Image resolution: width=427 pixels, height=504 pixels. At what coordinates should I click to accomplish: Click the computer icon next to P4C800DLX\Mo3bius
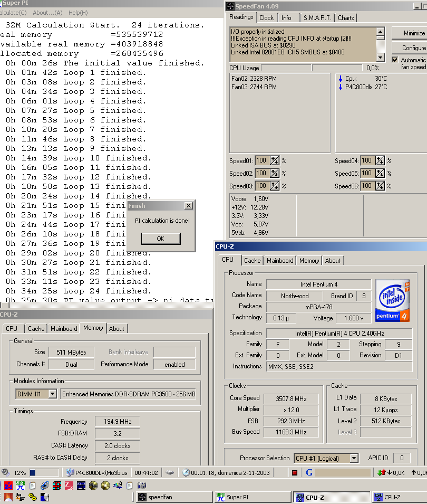click(x=70, y=472)
